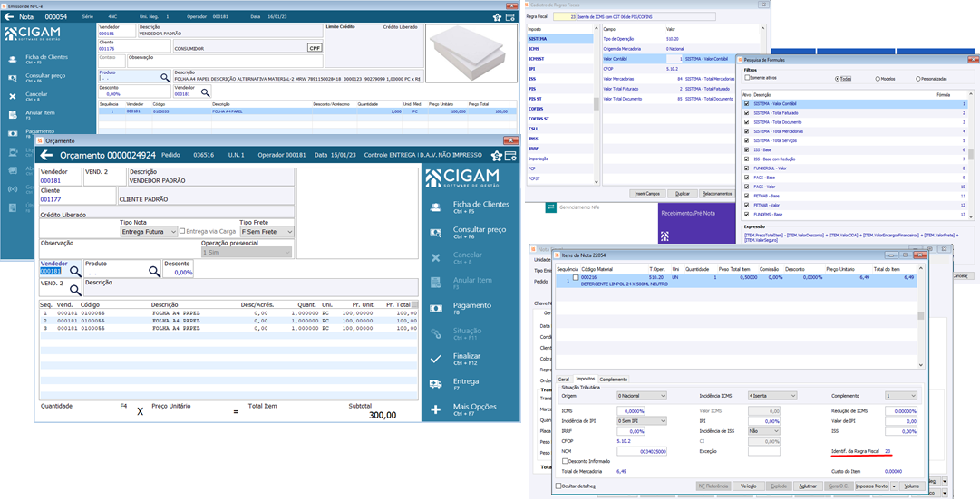
Task: Click Veículo button in Itens da Nota
Action: click(x=748, y=486)
